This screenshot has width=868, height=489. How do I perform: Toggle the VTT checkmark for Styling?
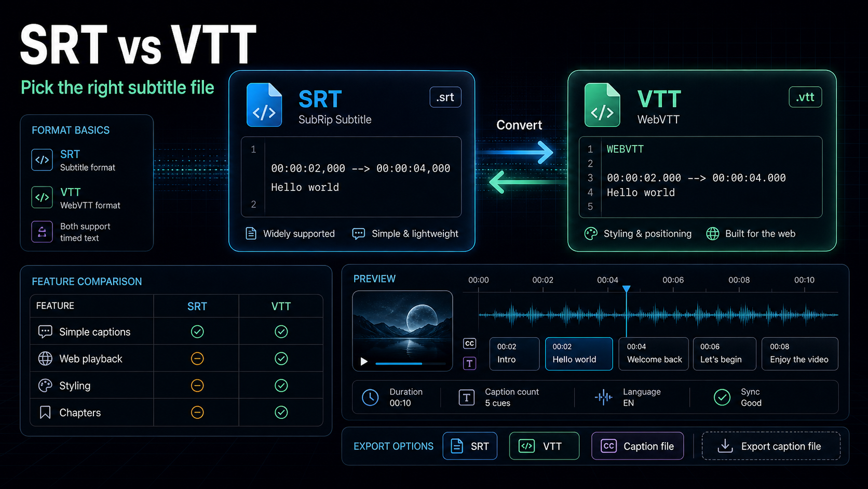[281, 386]
